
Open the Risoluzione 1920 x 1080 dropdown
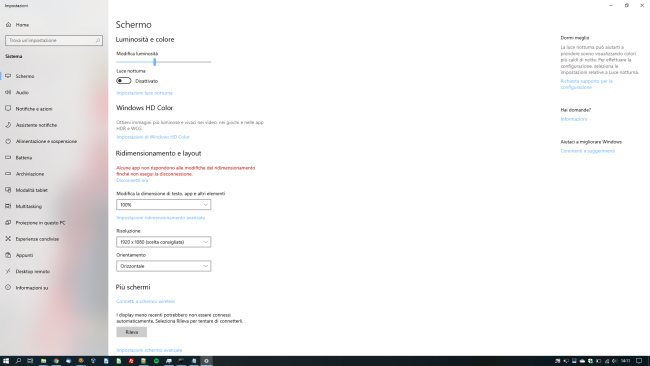pos(163,242)
